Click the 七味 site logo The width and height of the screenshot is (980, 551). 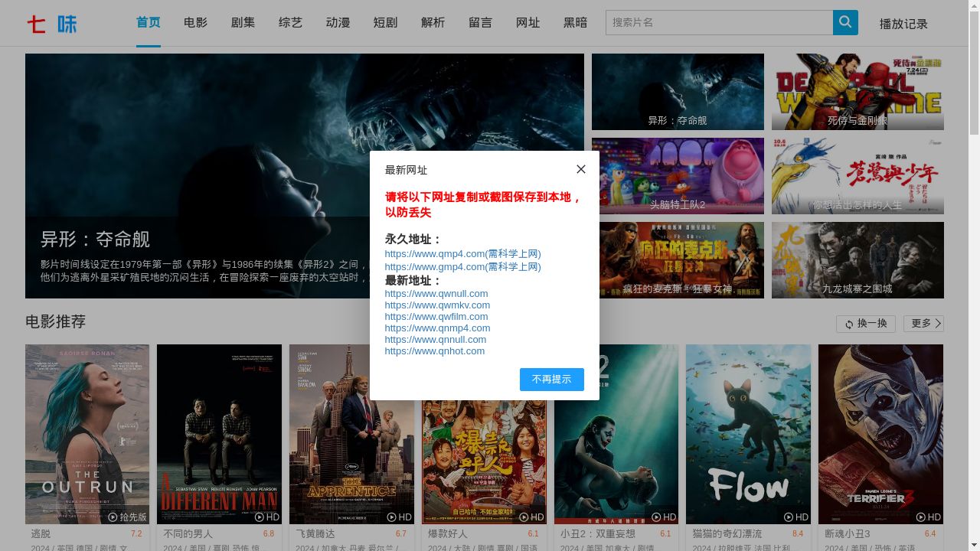point(52,24)
